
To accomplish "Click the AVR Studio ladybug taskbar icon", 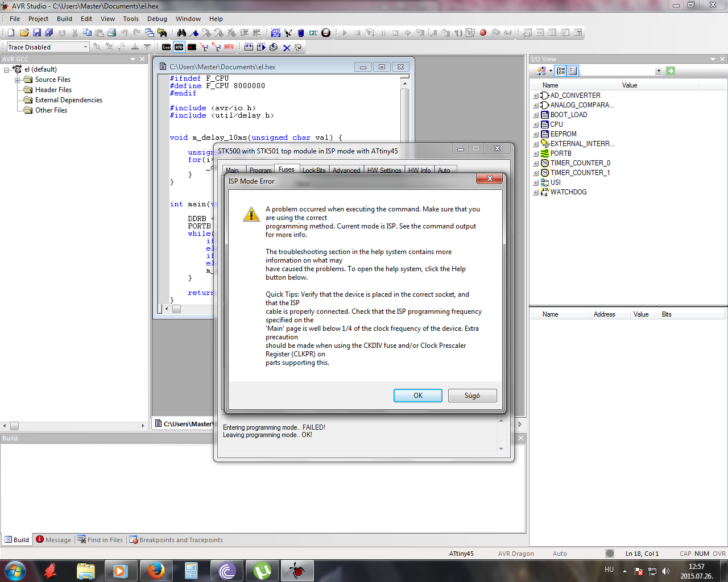I will click(297, 571).
